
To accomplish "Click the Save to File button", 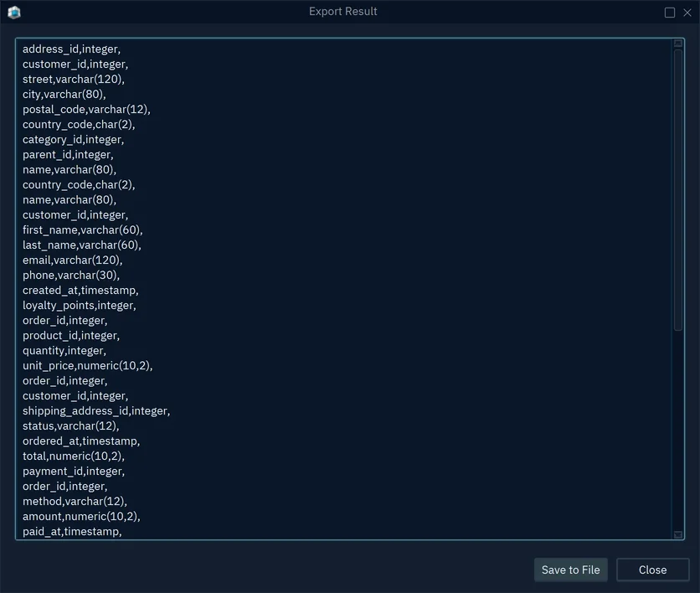I will 570,570.
